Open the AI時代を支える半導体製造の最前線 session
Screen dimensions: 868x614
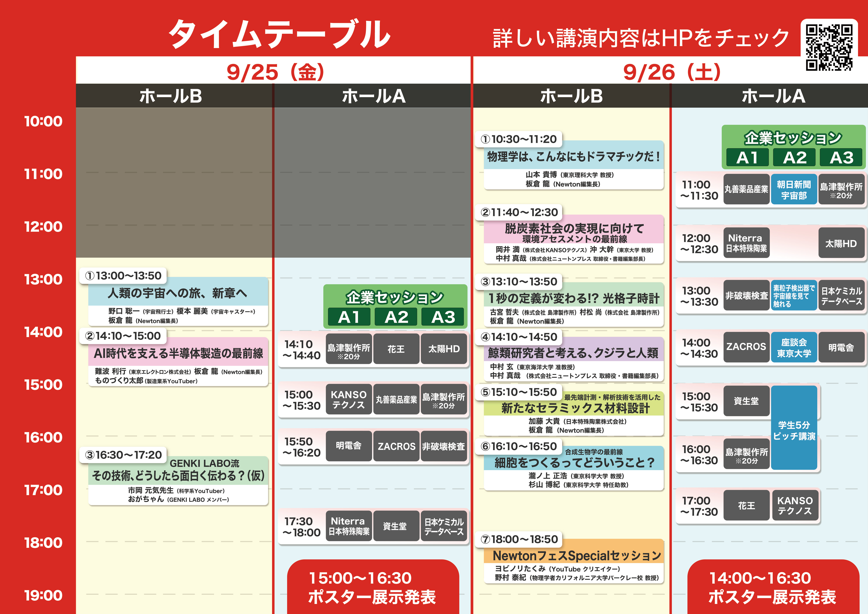[178, 362]
